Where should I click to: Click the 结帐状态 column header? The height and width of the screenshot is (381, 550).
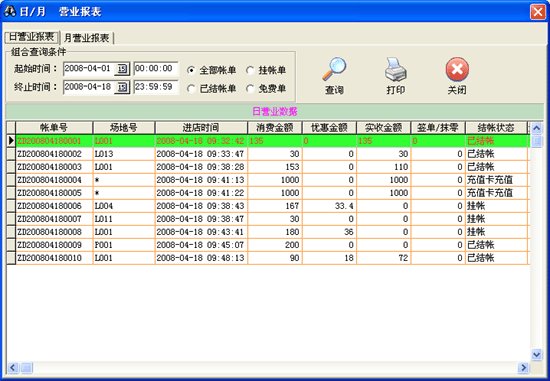tap(496, 128)
